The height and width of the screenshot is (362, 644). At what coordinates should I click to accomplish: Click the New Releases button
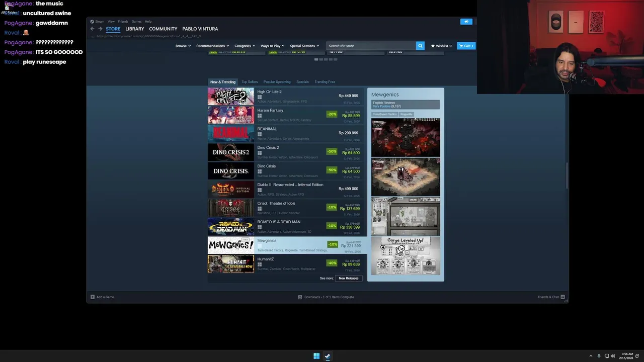[349, 278]
